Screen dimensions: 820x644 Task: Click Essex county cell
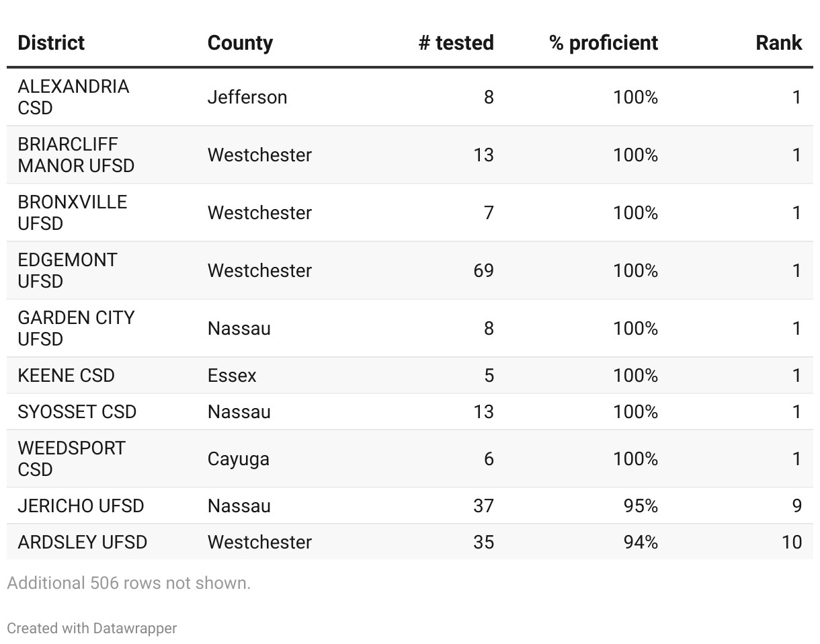tap(232, 375)
